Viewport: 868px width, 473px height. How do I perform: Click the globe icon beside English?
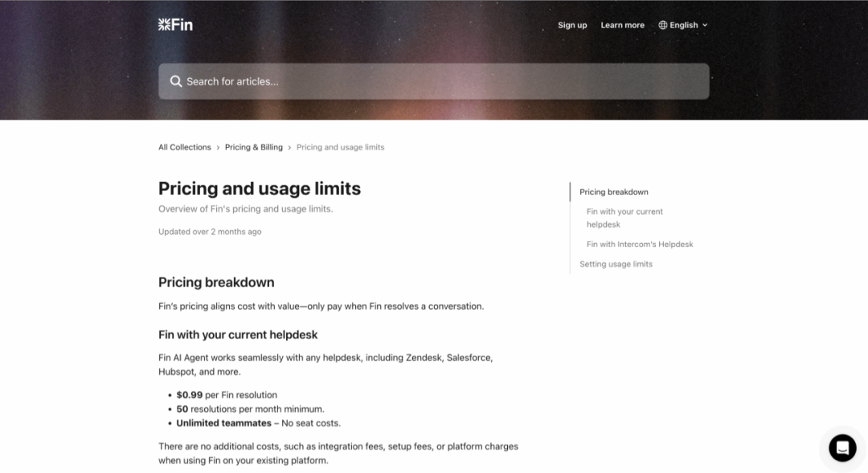pos(663,25)
